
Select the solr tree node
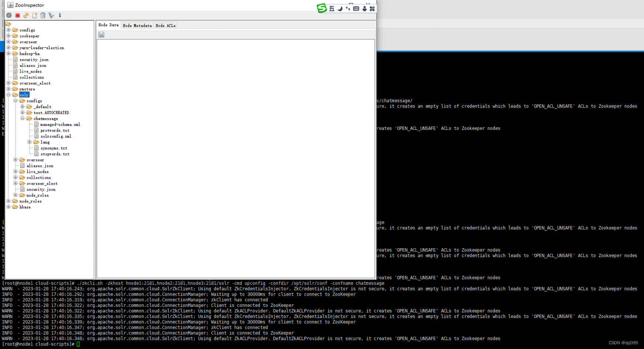[x=24, y=95]
